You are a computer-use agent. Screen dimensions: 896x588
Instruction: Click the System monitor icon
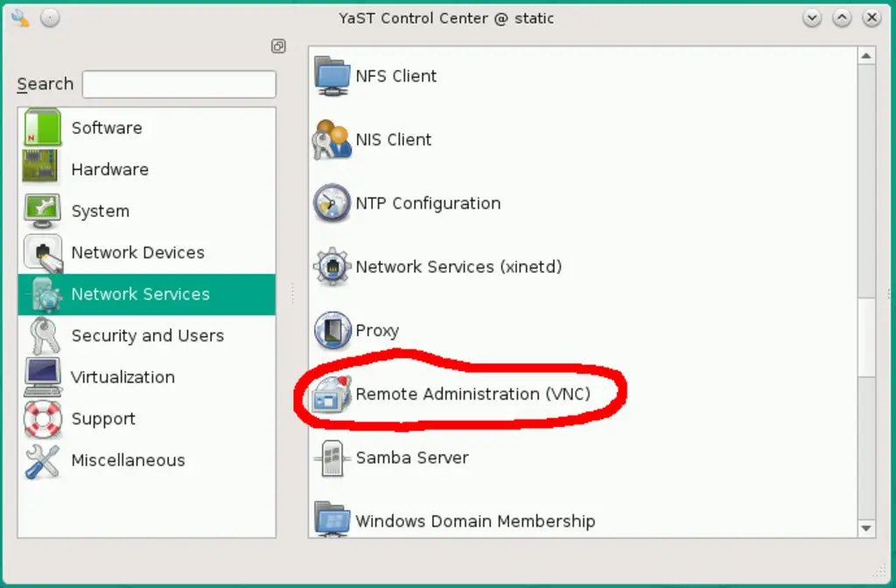tap(42, 210)
